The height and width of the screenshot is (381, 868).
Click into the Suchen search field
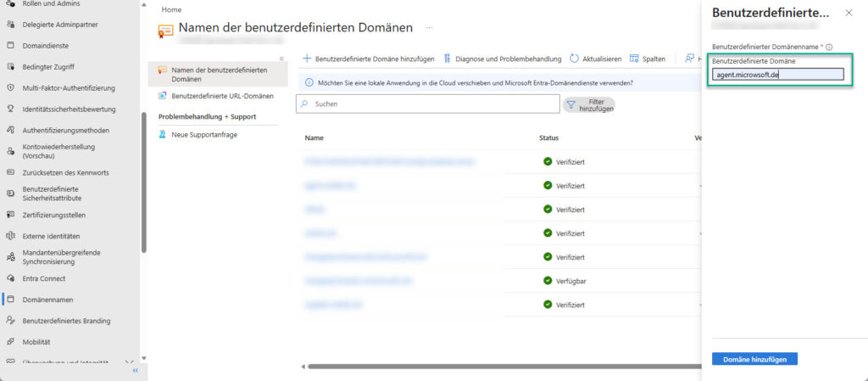coord(428,104)
